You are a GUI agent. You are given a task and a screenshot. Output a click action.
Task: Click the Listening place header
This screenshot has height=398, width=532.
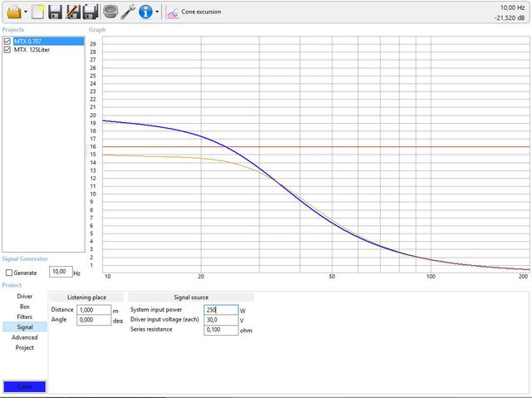click(x=86, y=297)
